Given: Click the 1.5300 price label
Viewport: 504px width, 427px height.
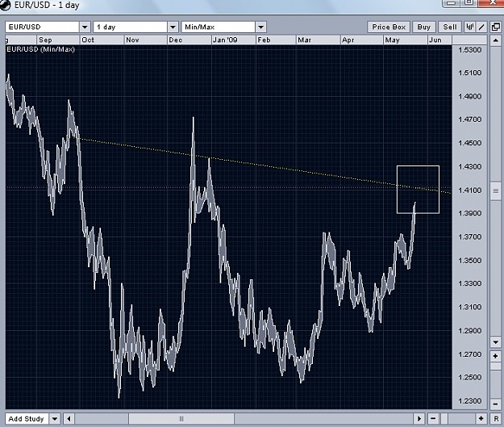Looking at the screenshot, I should [x=469, y=50].
